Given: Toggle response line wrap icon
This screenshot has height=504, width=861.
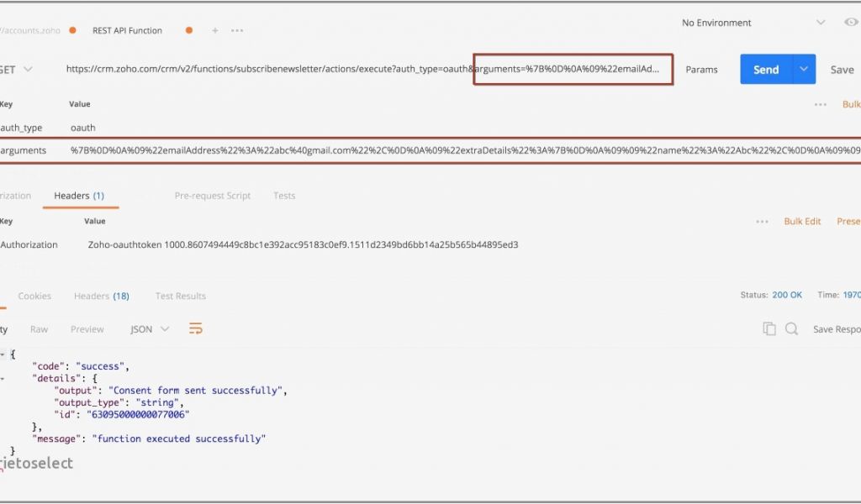Looking at the screenshot, I should (x=195, y=328).
